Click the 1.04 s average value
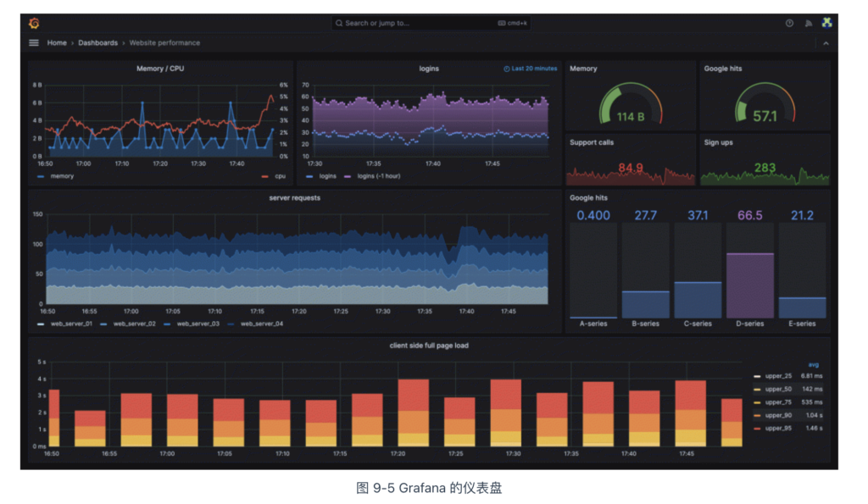Viewport: 868px width, 504px height. pos(815,415)
